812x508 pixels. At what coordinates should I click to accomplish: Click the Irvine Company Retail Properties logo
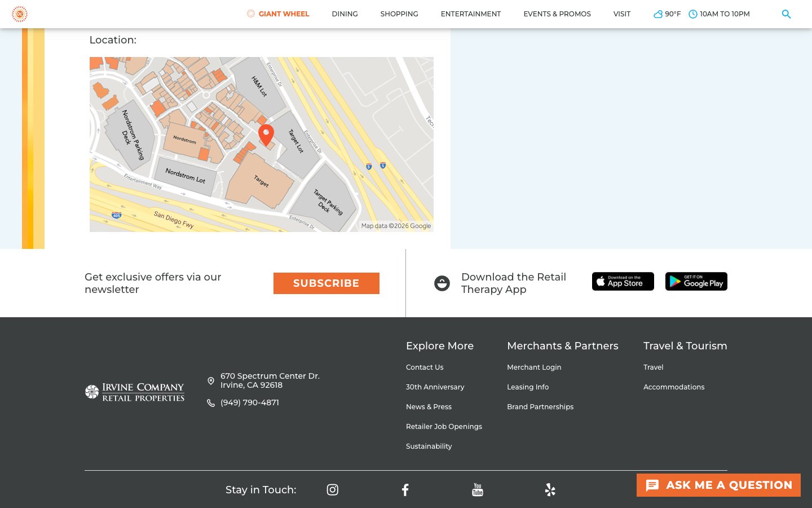point(134,392)
